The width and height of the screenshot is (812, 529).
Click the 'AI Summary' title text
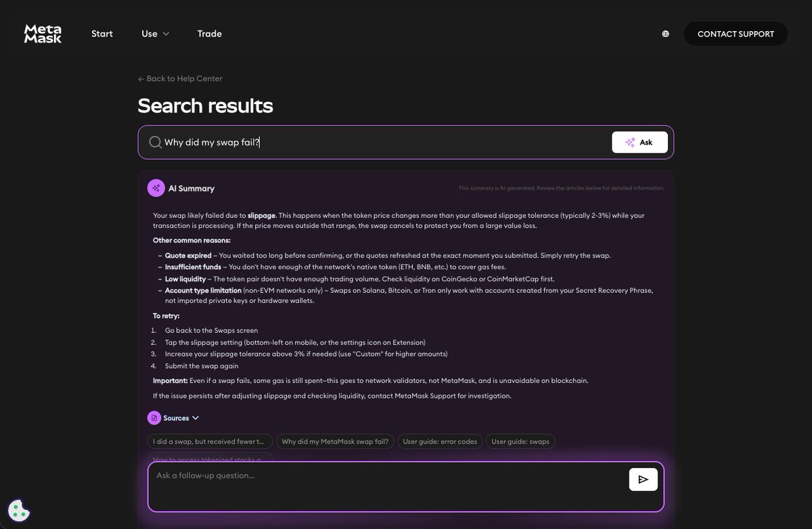coord(191,188)
